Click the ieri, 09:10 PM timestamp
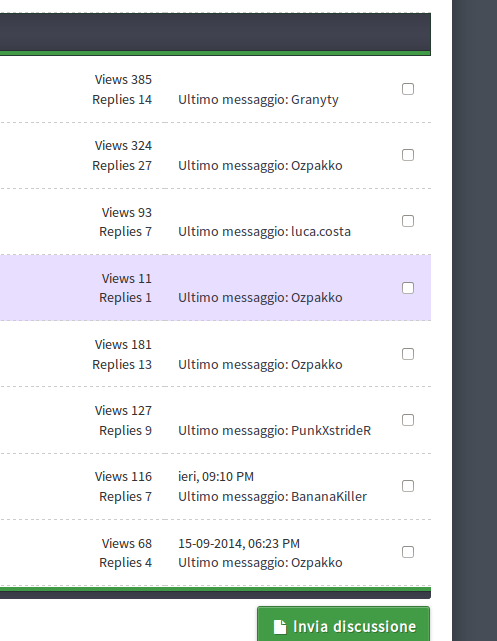 tap(216, 477)
